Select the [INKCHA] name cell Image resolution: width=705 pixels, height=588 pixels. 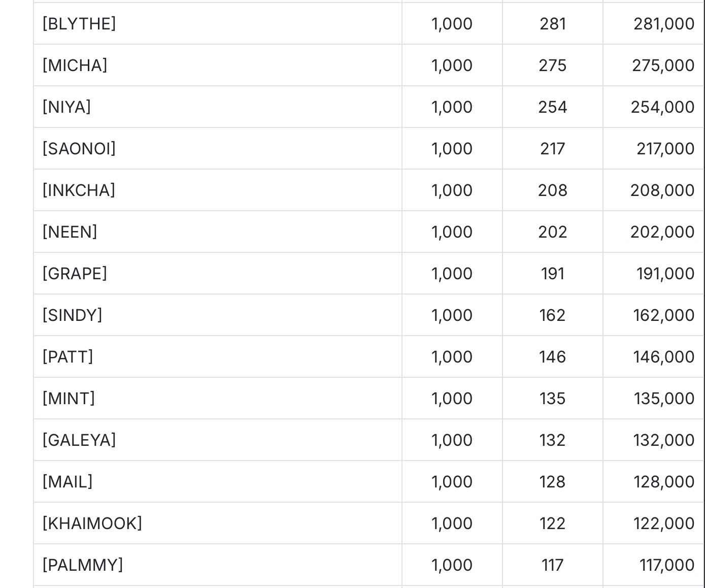pos(218,190)
